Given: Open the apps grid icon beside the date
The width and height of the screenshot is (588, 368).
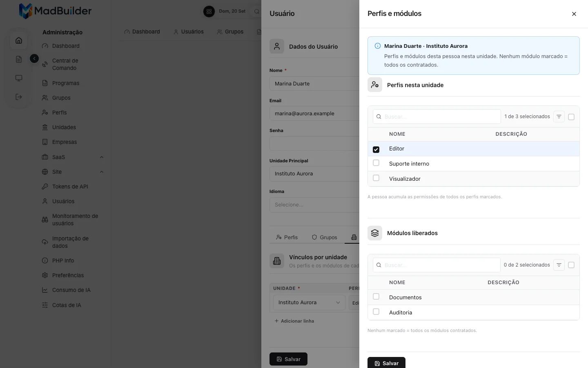Looking at the screenshot, I should click(209, 11).
